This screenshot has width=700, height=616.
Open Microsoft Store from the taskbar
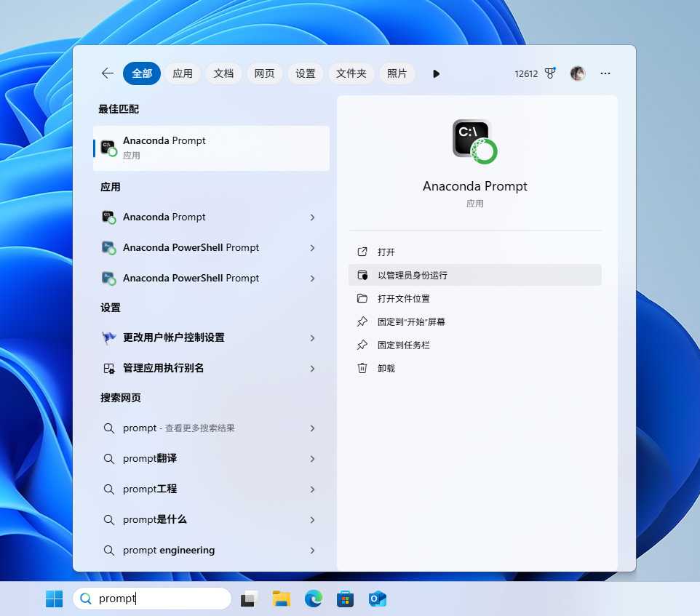click(345, 599)
